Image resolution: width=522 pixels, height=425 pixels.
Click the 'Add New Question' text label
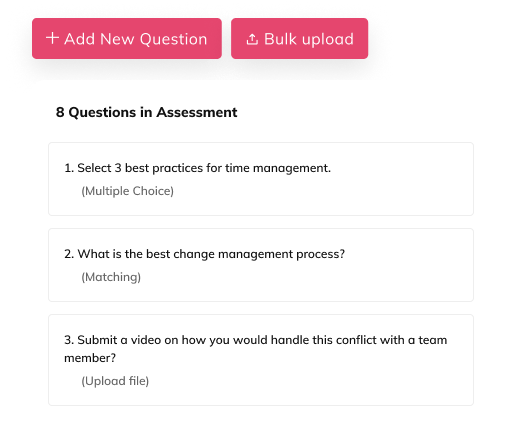tap(135, 39)
